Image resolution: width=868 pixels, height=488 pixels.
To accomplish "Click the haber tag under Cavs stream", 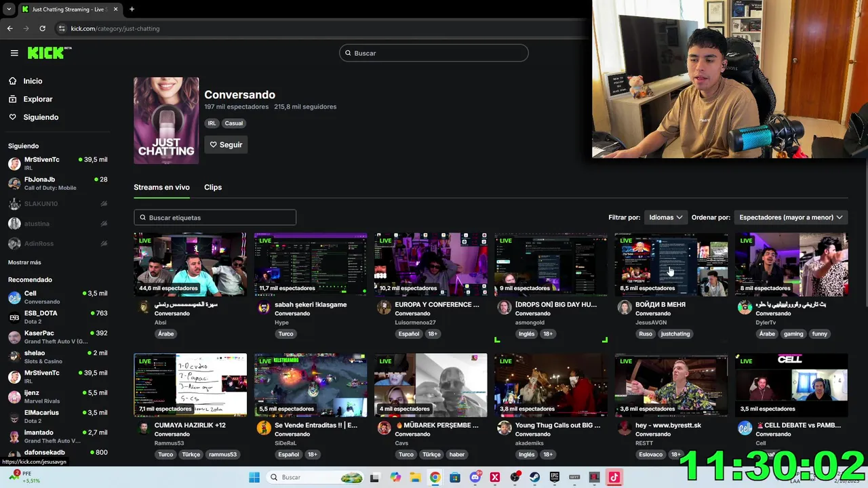I will click(x=457, y=454).
